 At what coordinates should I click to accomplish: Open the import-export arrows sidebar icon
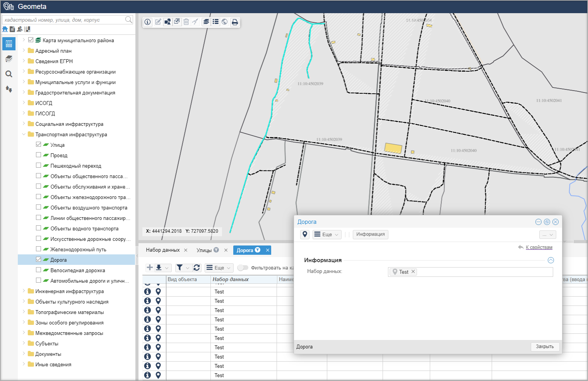[x=9, y=89]
